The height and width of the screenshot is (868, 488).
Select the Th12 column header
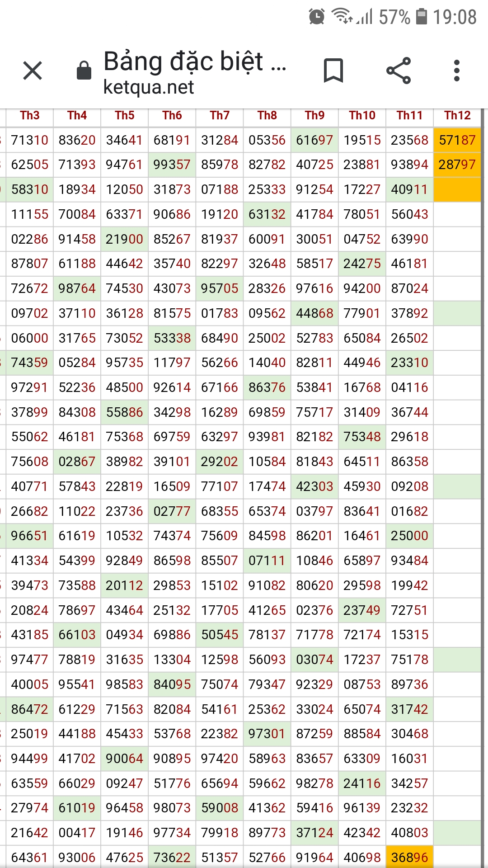pyautogui.click(x=457, y=115)
